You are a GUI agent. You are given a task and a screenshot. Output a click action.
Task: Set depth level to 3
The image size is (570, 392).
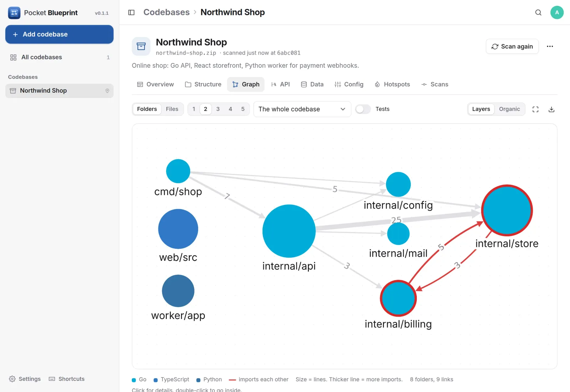(x=218, y=109)
